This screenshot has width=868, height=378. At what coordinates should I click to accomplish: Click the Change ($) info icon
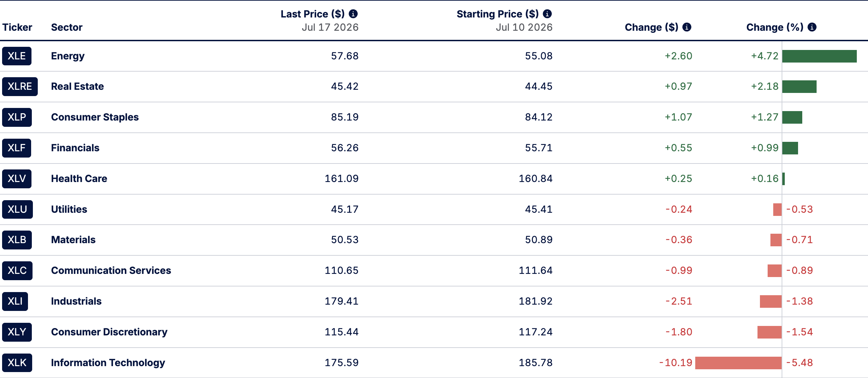coord(687,27)
